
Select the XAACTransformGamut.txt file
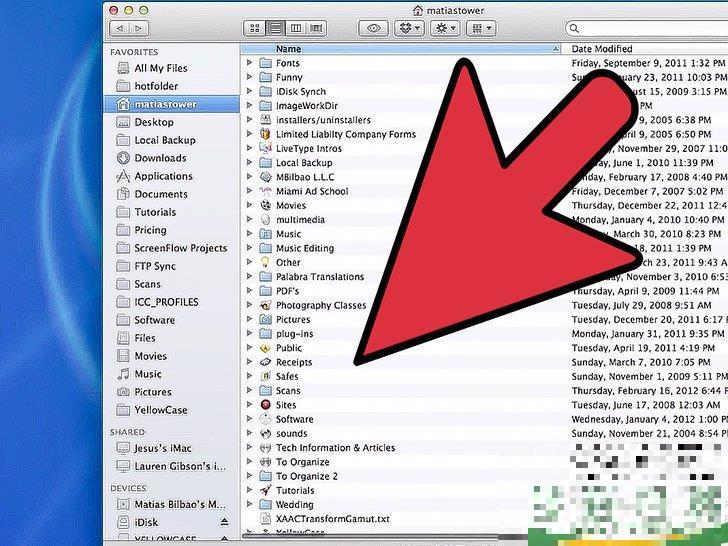[x=333, y=519]
